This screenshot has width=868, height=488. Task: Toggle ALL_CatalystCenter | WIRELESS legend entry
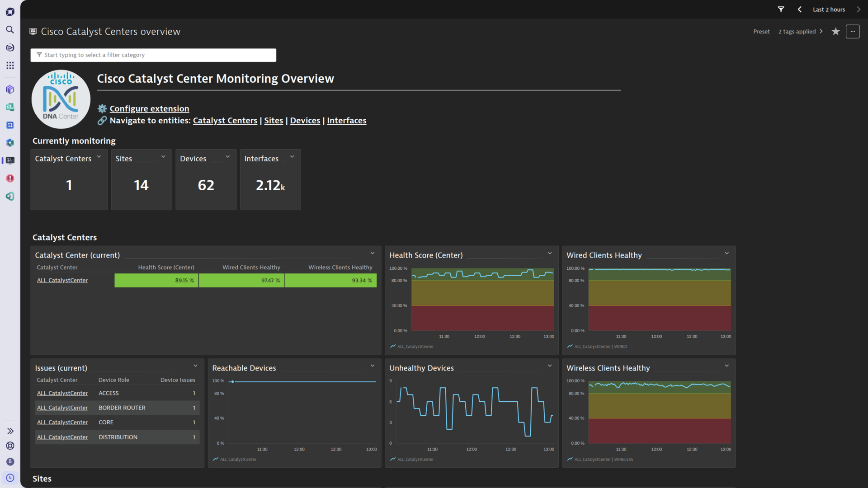click(x=600, y=460)
